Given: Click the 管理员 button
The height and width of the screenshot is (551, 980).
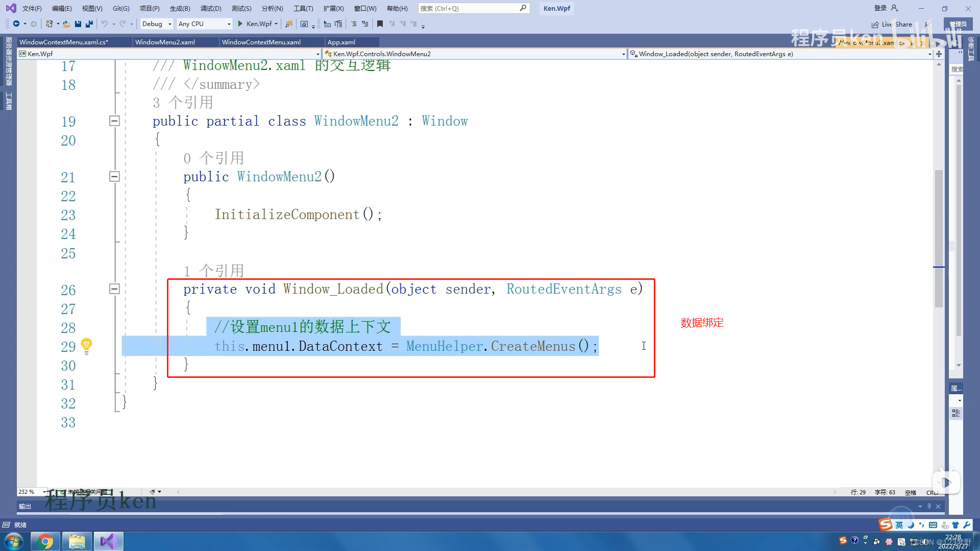Looking at the screenshot, I should 958,24.
